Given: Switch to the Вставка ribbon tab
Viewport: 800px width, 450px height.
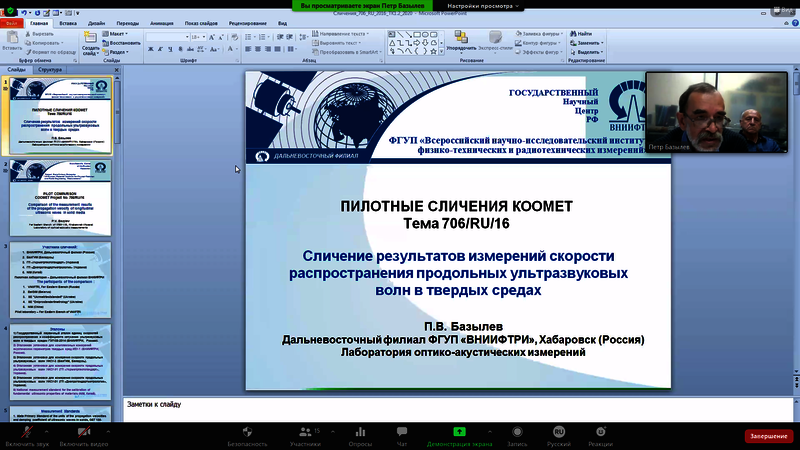Looking at the screenshot, I should (x=68, y=21).
